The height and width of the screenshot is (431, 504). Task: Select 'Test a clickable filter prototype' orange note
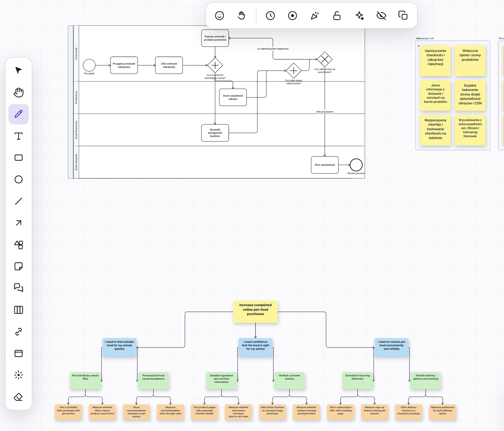pyautogui.click(x=68, y=412)
